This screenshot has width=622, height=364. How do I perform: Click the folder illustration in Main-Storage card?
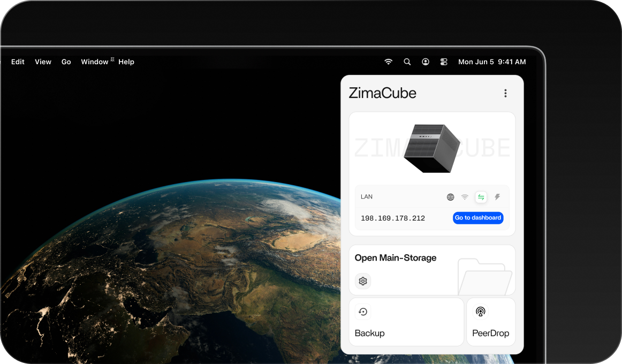485,277
